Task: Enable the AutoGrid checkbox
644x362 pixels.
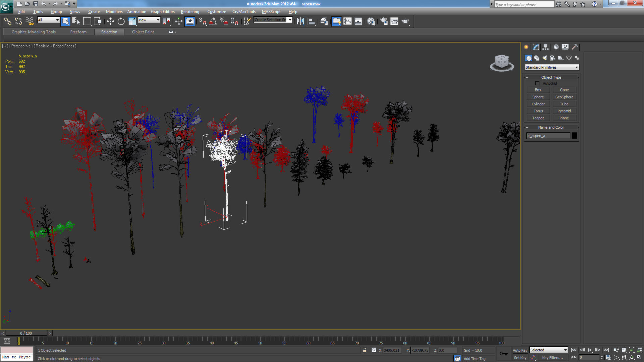Action: (538, 83)
